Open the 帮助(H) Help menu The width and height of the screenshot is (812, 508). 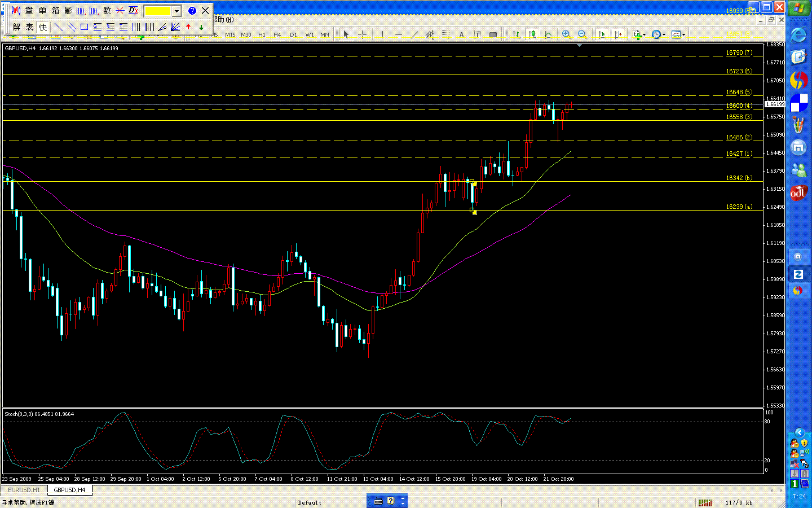coord(223,20)
